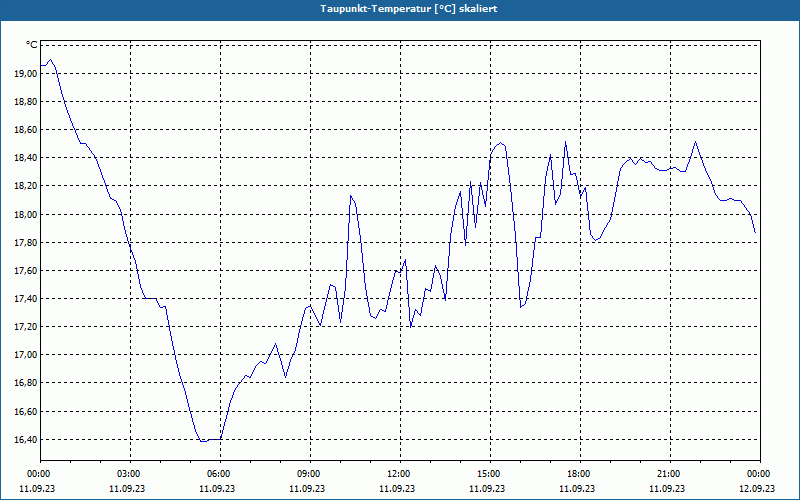Select the °C unit label on y-axis
This screenshot has width=800, height=500.
tap(32, 45)
